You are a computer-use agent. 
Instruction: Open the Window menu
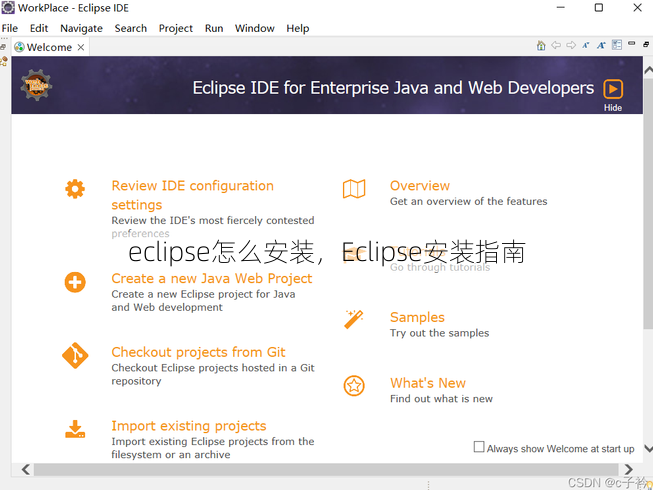[x=254, y=28]
